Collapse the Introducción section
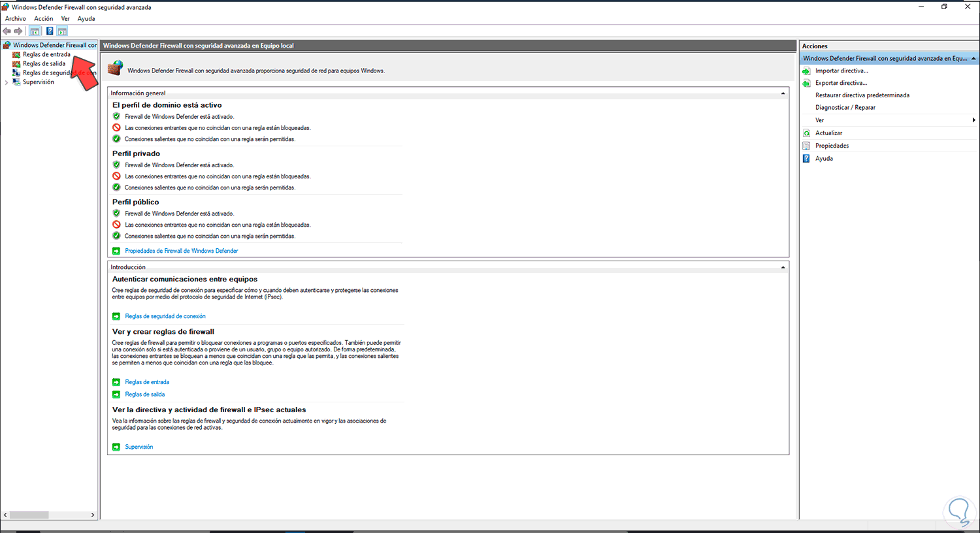 [x=783, y=267]
